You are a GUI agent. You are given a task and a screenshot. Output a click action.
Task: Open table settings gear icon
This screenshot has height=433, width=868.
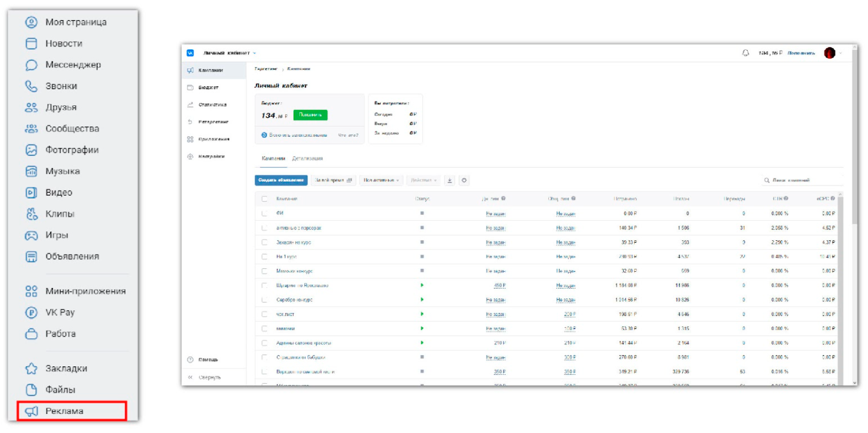pos(464,180)
